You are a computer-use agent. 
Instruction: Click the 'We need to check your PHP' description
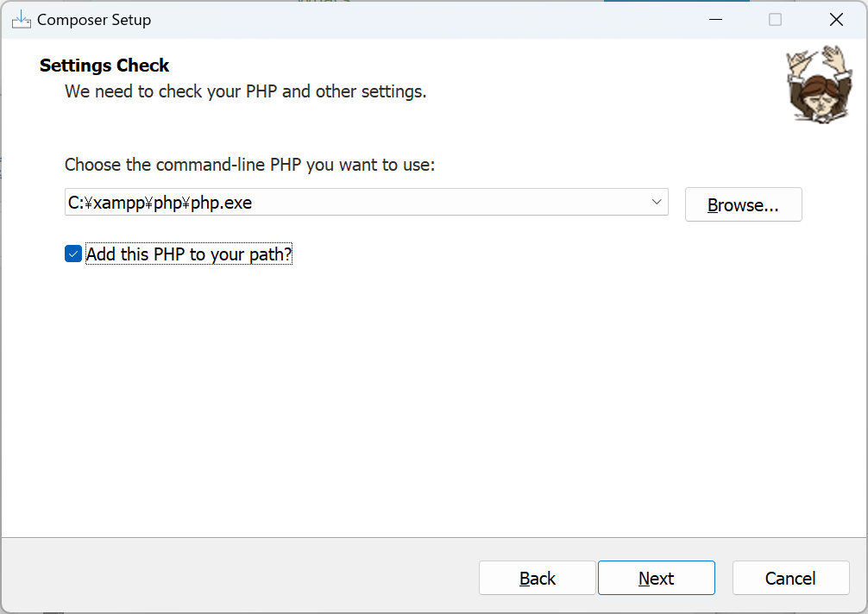pyautogui.click(x=246, y=91)
